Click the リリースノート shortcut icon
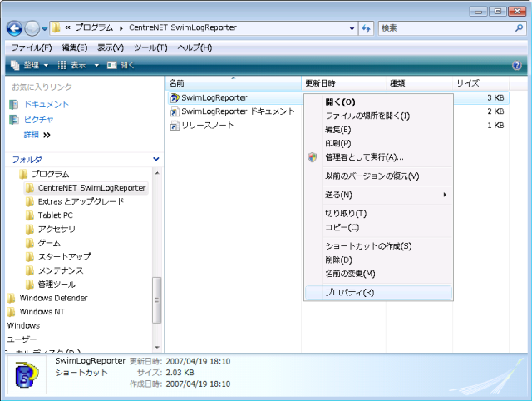532x401 pixels. 175,126
